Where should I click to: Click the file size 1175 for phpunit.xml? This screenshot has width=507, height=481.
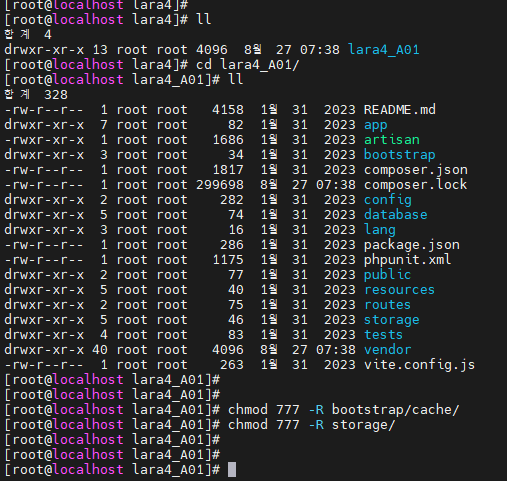click(x=228, y=260)
